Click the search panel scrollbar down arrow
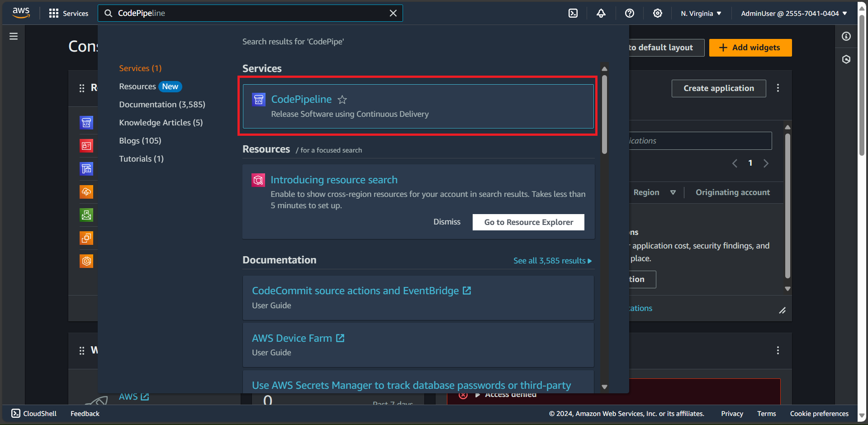The height and width of the screenshot is (425, 868). click(x=604, y=387)
